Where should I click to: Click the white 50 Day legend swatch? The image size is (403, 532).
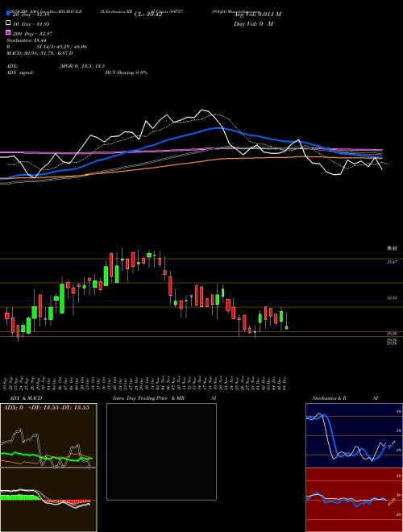click(x=8, y=23)
